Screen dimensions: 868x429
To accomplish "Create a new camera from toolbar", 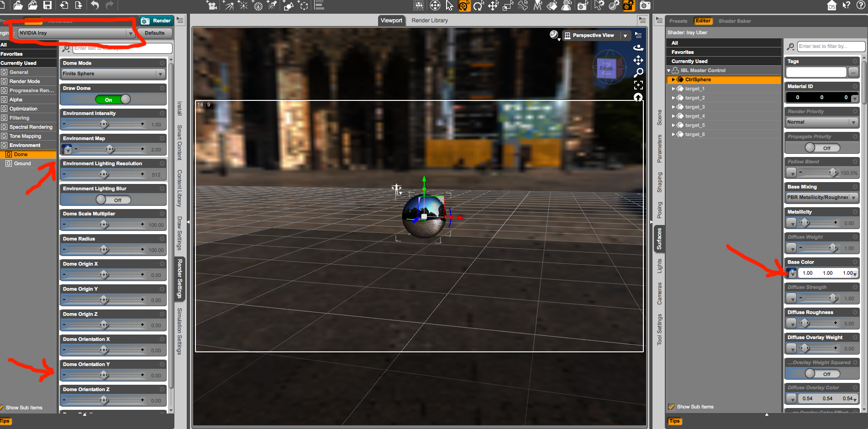I will coord(212,5).
